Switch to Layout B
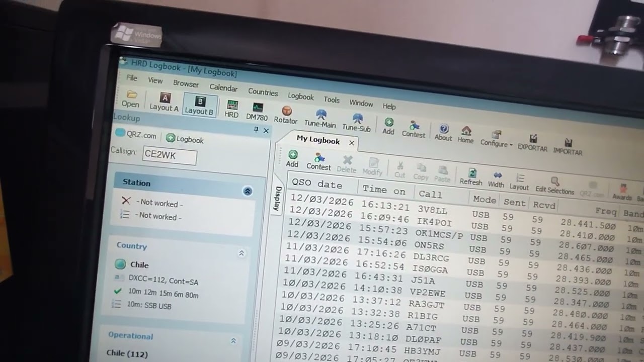This screenshot has width=644, height=362. pyautogui.click(x=199, y=106)
